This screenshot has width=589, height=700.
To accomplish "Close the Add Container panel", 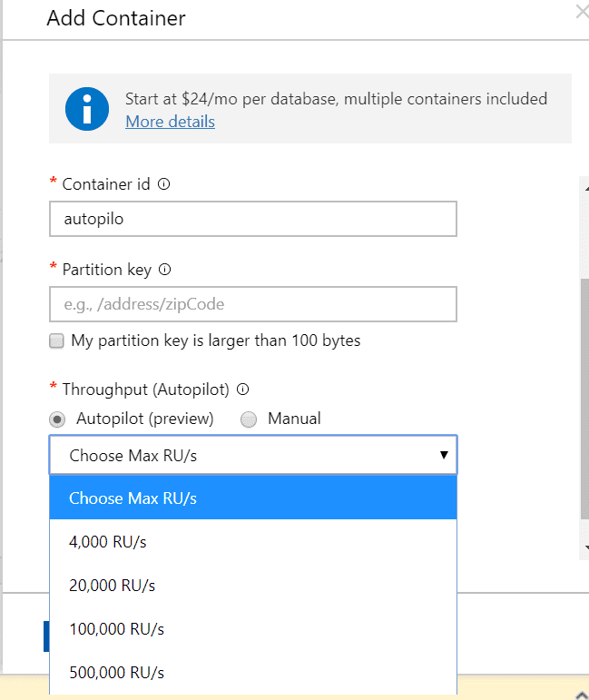I will point(583,12).
